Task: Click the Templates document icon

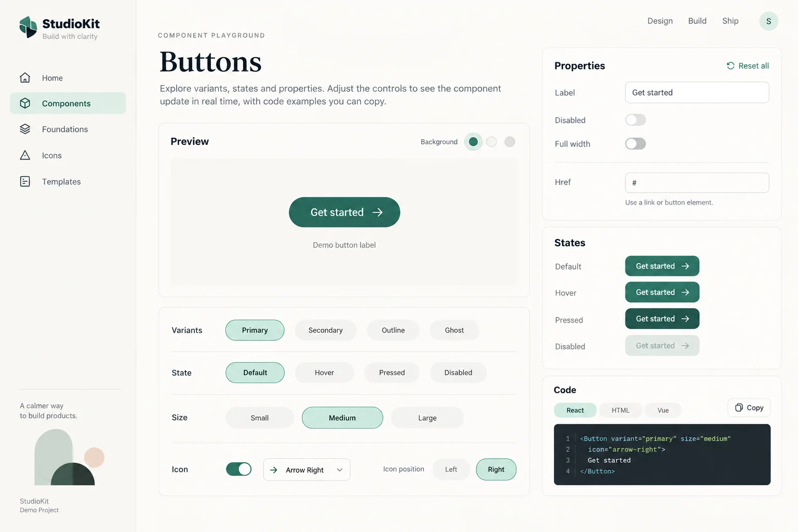Action: [25, 181]
